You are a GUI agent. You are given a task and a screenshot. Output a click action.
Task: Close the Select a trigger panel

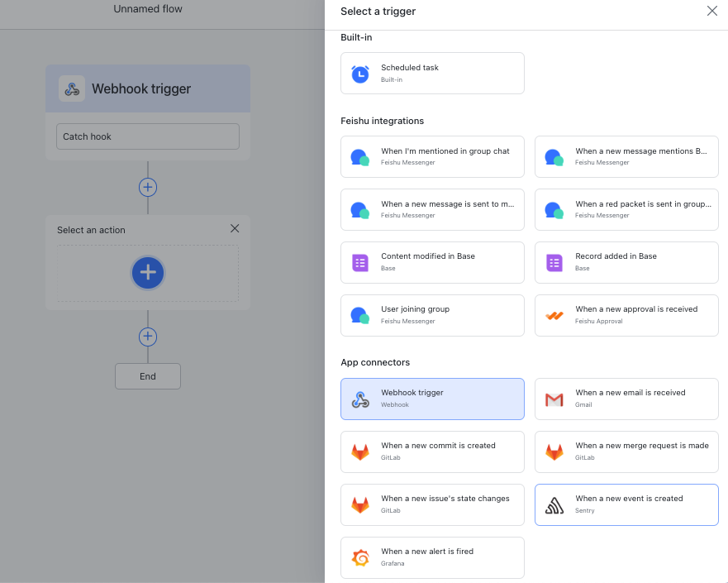(711, 12)
